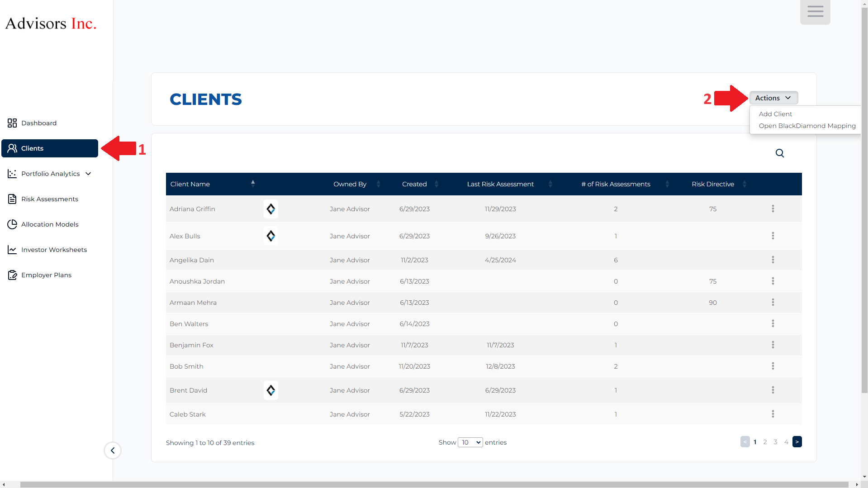This screenshot has height=488, width=868.
Task: Click Adriana Griffin's BlackDiamond icon
Action: tap(270, 209)
